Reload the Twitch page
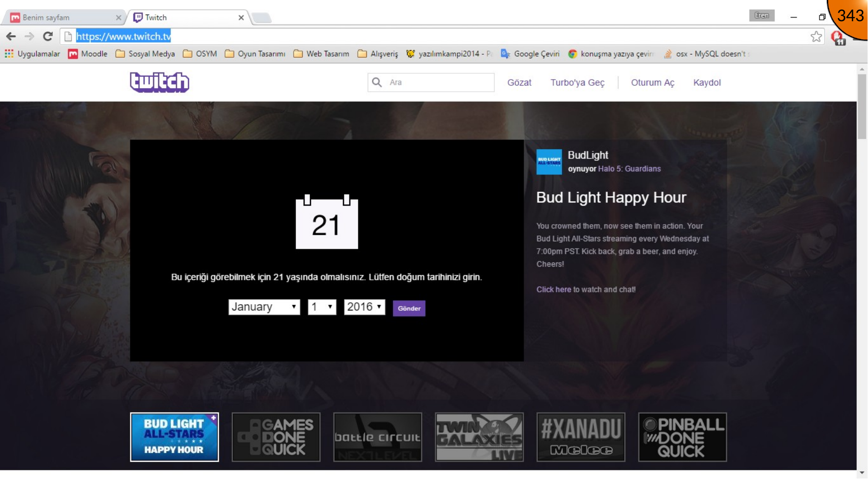868x488 pixels. point(48,37)
